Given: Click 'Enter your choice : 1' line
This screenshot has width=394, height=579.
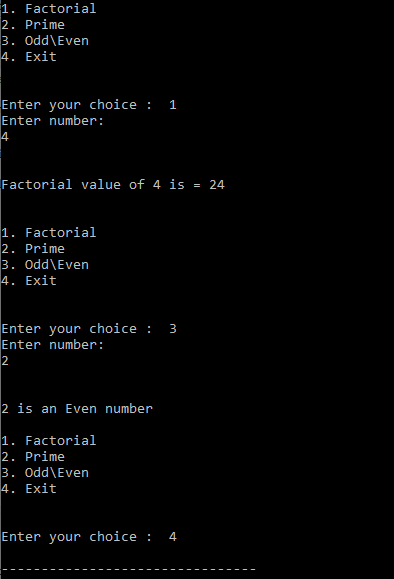Looking at the screenshot, I should click(x=89, y=105).
